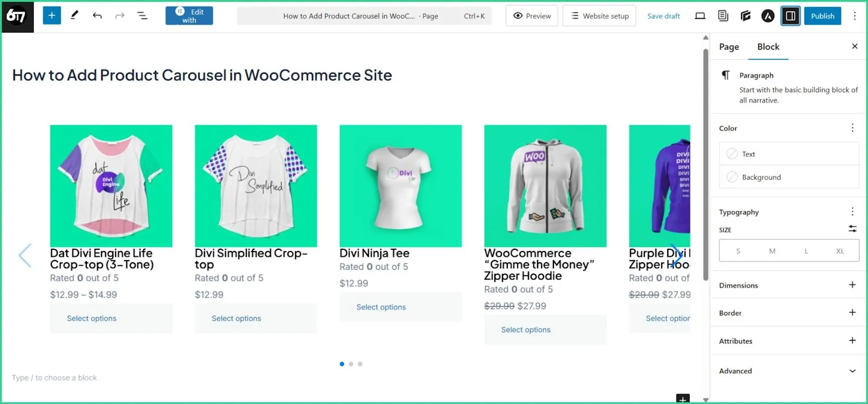Click the site logo icon
The image size is (868, 404).
coord(17,16)
